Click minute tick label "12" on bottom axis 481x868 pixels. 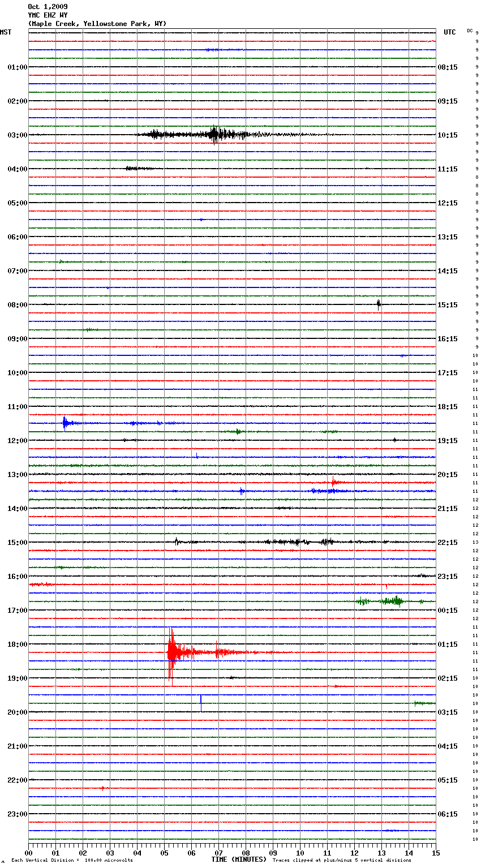click(354, 853)
